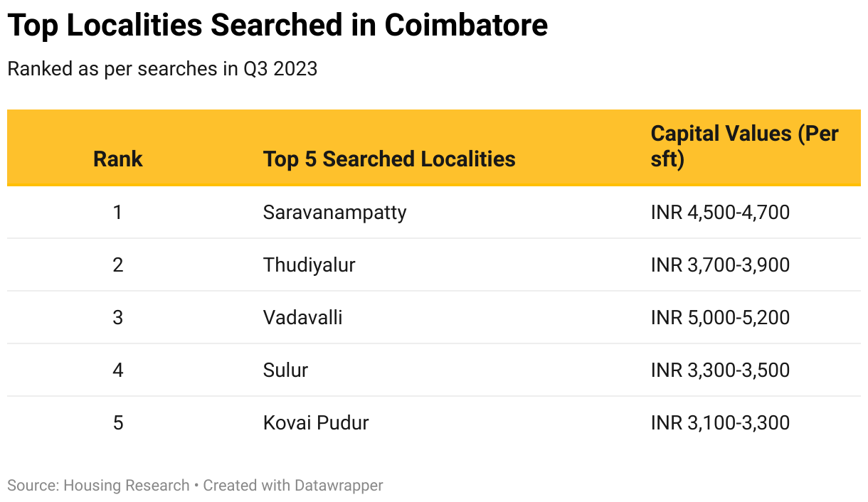
Task: Select the INR 3,700-3,900 price cell
Action: 720,265
